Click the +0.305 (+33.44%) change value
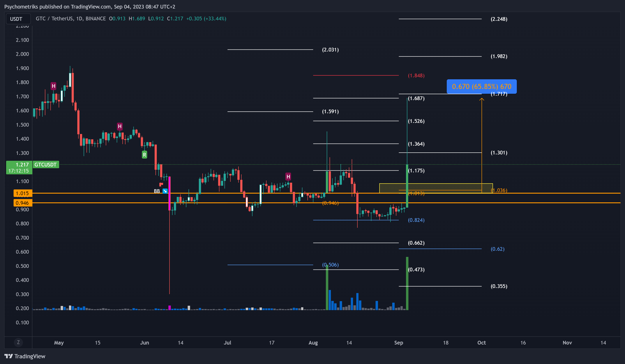This screenshot has height=364, width=625. 206,19
